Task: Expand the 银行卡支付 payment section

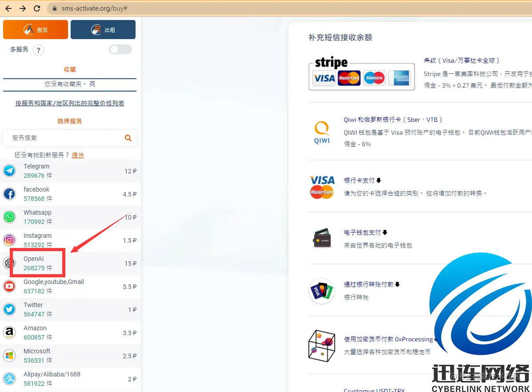Action: coord(362,180)
